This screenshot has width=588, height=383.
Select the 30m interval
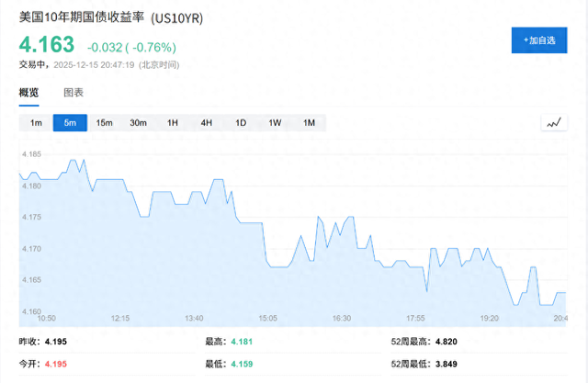139,123
